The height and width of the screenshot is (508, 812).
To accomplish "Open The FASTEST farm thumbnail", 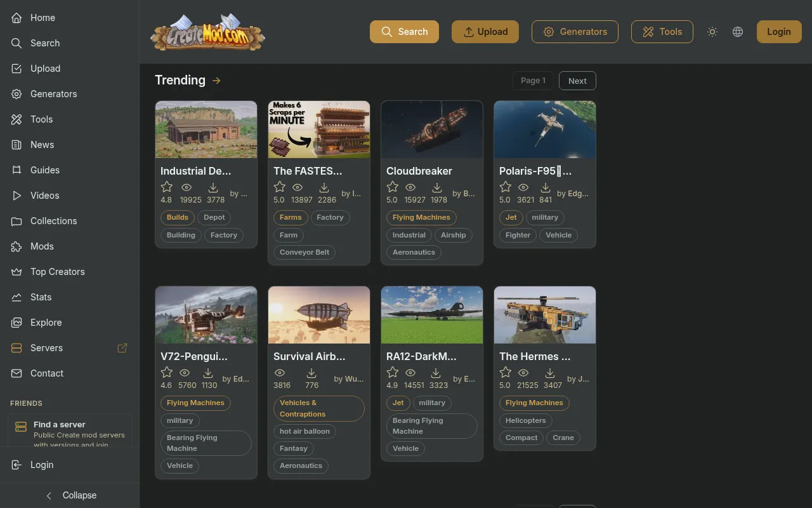I will coord(319,130).
